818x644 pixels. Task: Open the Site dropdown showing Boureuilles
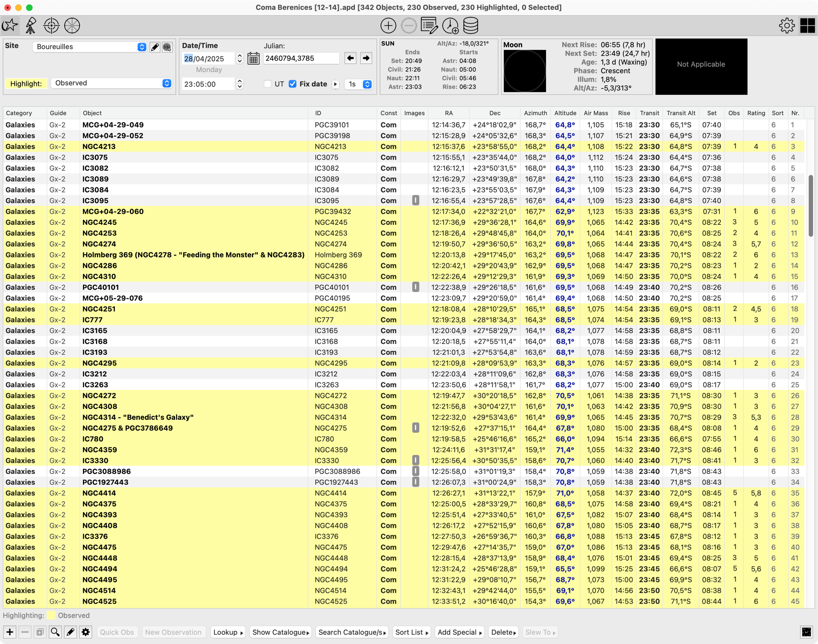[x=90, y=47]
